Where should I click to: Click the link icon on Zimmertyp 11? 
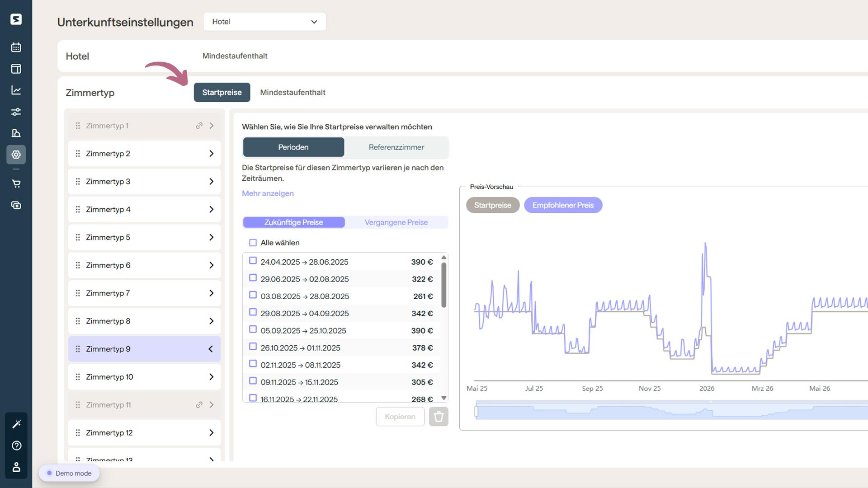[199, 405]
